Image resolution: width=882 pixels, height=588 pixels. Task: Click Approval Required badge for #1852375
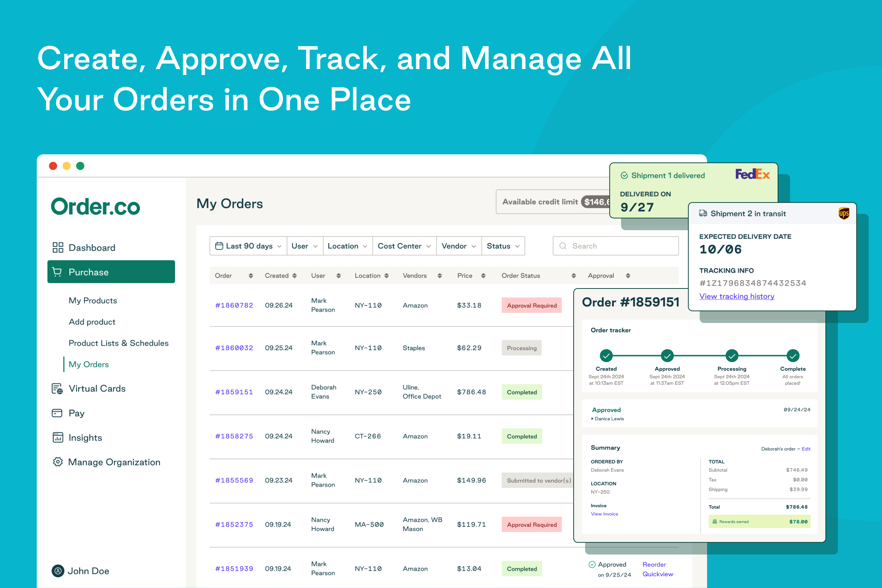click(x=531, y=525)
